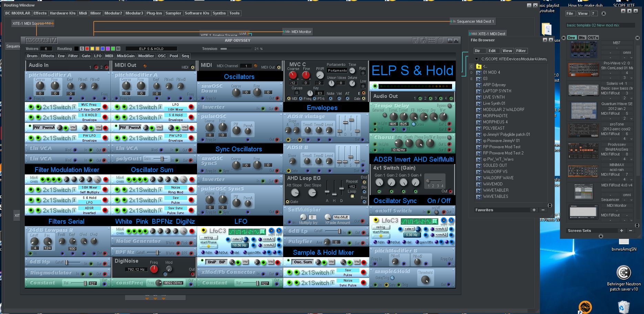The width and height of the screenshot is (644, 314).
Task: Open the File Browser path dropdown arrow
Action: click(x=477, y=59)
